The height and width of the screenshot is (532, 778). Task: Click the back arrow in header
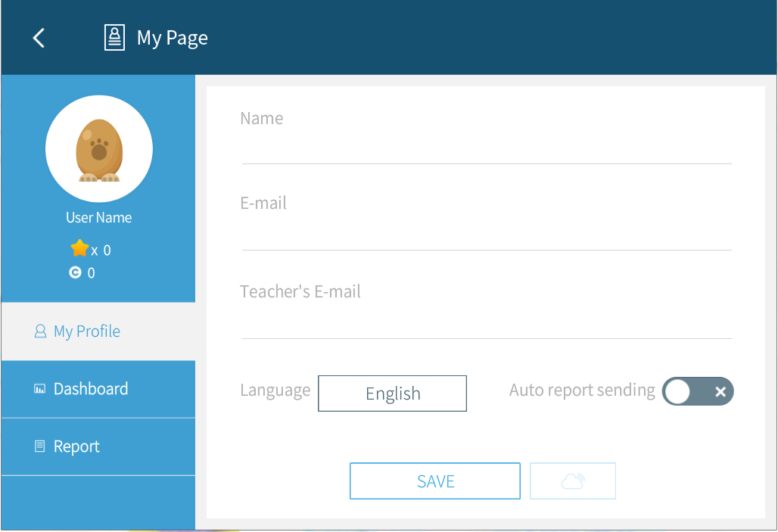[39, 38]
